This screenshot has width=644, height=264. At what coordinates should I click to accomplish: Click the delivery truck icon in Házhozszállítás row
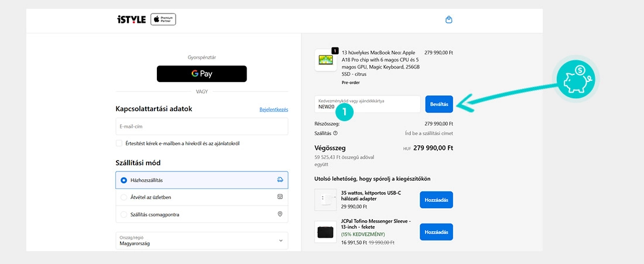tap(280, 180)
